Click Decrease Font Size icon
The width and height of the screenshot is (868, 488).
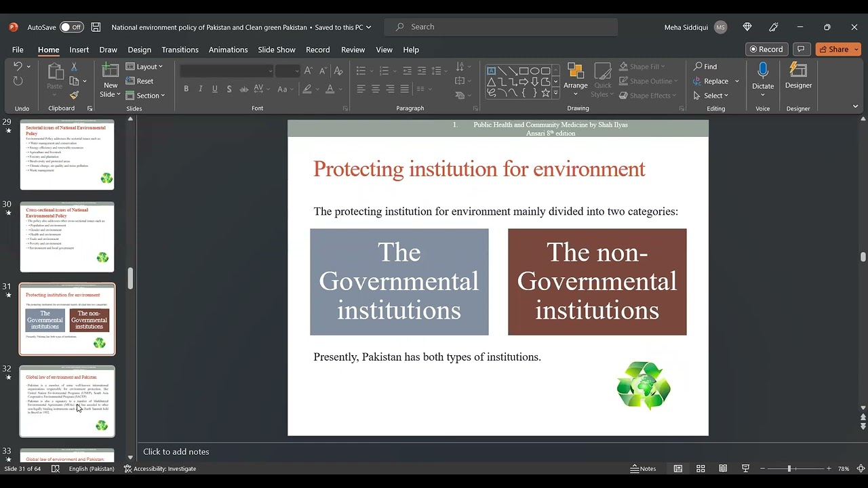point(323,70)
